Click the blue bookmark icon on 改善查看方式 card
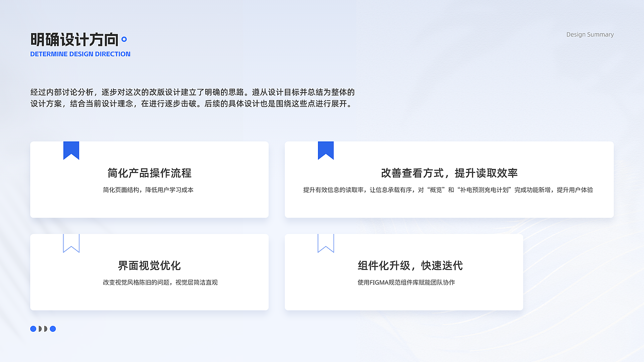The width and height of the screenshot is (644, 362). pos(326,150)
